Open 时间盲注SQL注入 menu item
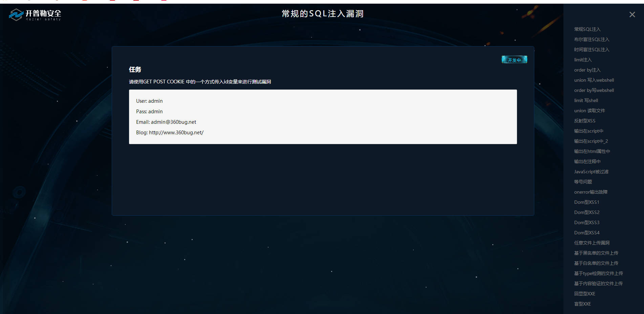The image size is (644, 314). [592, 50]
